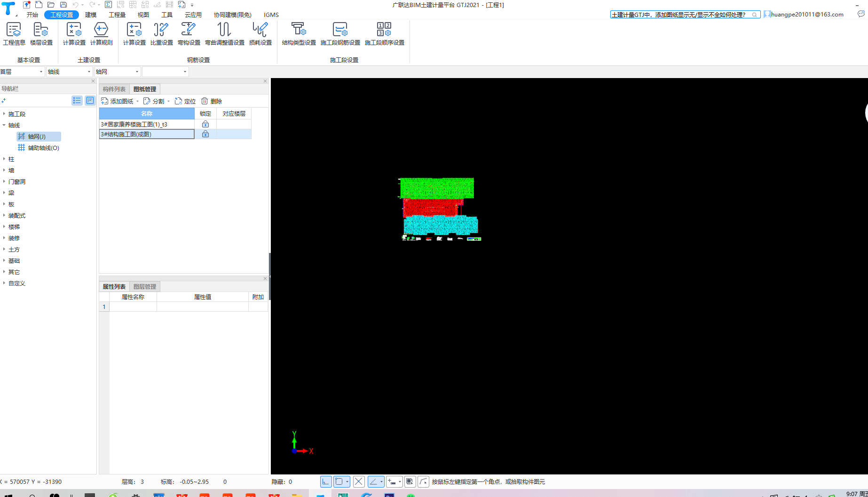Screen dimensions: 868x497
Task: Open 计算设置 under 土建设置
Action: click(x=74, y=34)
